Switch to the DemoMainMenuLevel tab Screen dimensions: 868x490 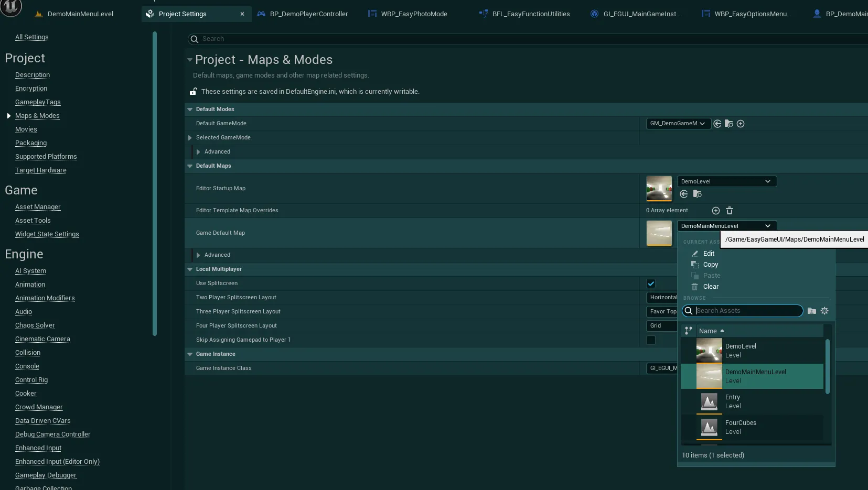click(x=80, y=14)
